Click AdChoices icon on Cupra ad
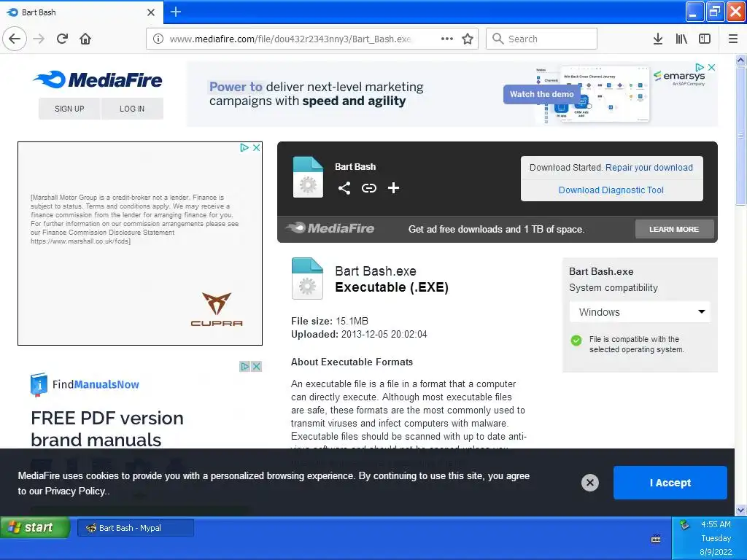Image resolution: width=747 pixels, height=560 pixels. click(244, 147)
